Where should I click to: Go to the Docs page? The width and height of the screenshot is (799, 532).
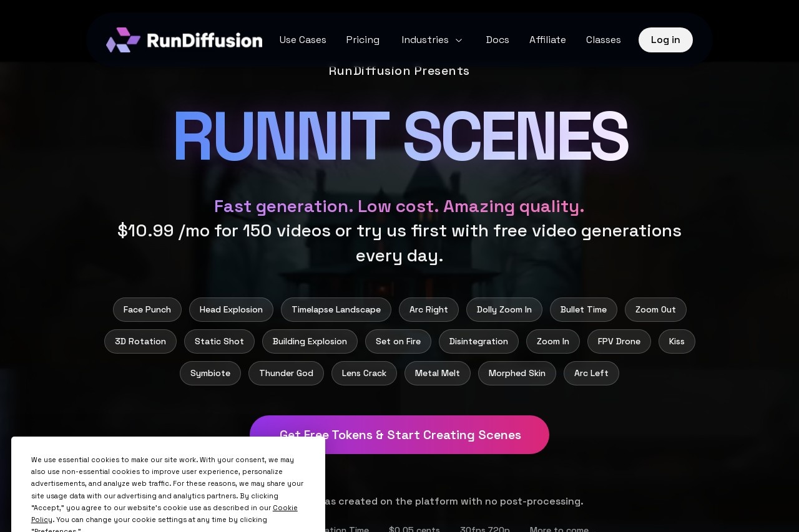click(x=498, y=40)
